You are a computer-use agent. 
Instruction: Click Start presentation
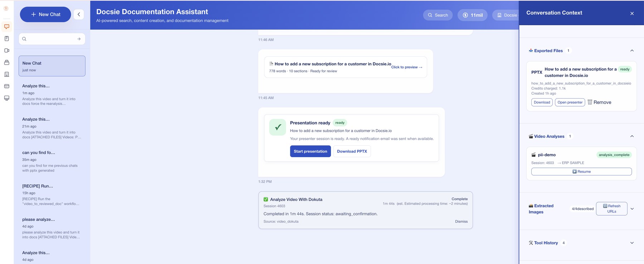(311, 151)
